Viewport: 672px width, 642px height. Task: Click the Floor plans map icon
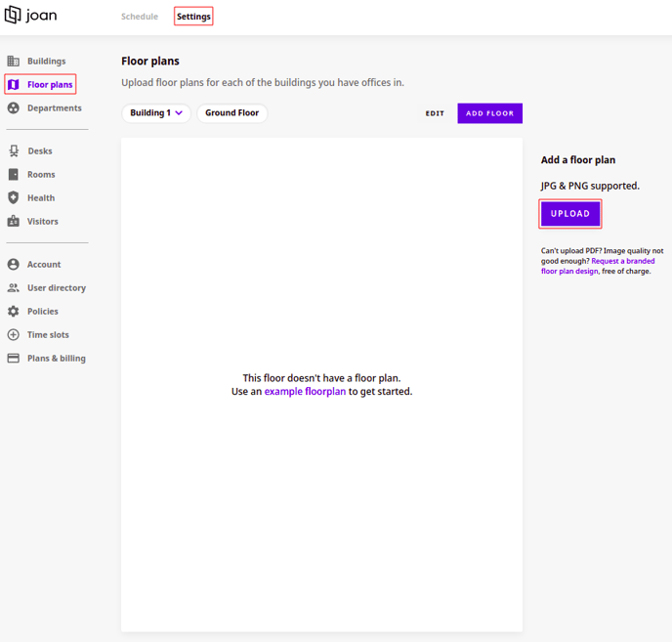[14, 84]
